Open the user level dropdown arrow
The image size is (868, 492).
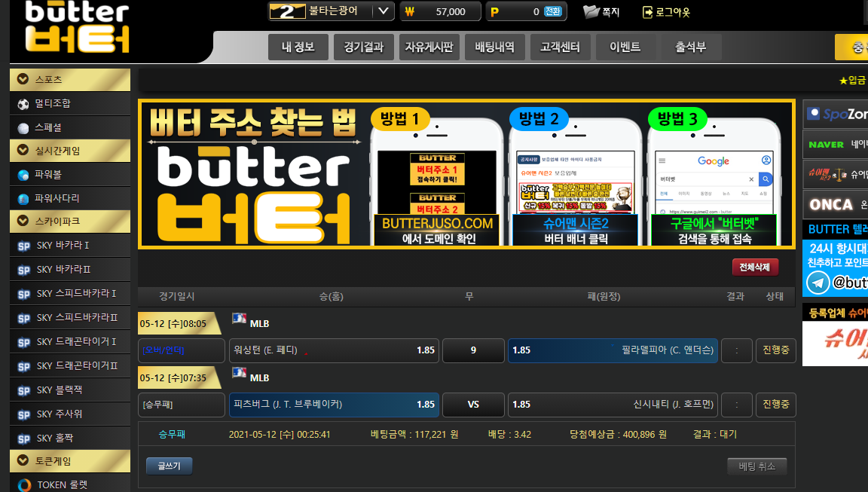[384, 11]
